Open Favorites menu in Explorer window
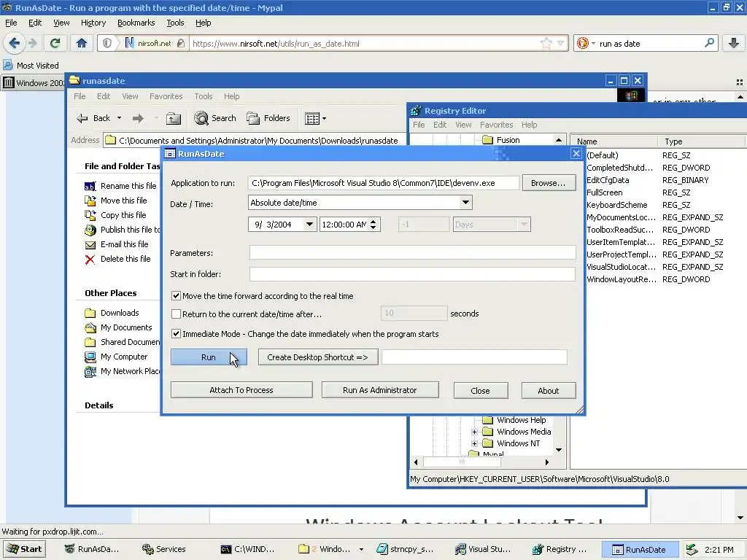This screenshot has width=747, height=560. [x=166, y=96]
